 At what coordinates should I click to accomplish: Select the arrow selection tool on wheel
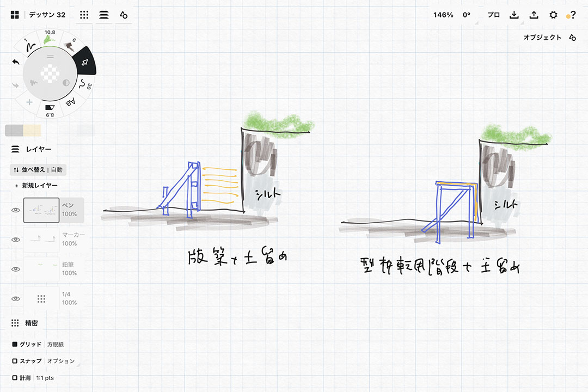click(x=84, y=63)
